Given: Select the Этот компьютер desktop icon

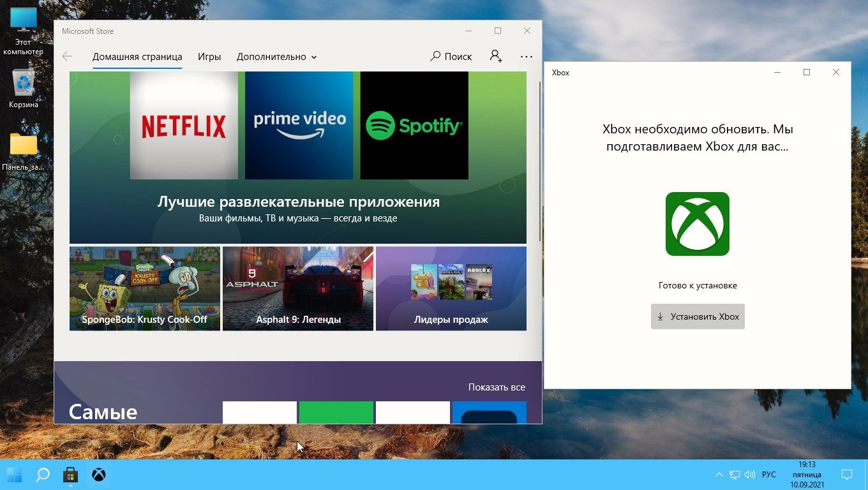Looking at the screenshot, I should 24,32.
